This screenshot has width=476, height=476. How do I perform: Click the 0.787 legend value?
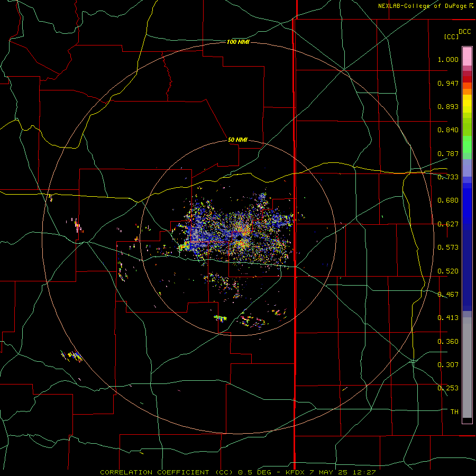click(x=448, y=153)
